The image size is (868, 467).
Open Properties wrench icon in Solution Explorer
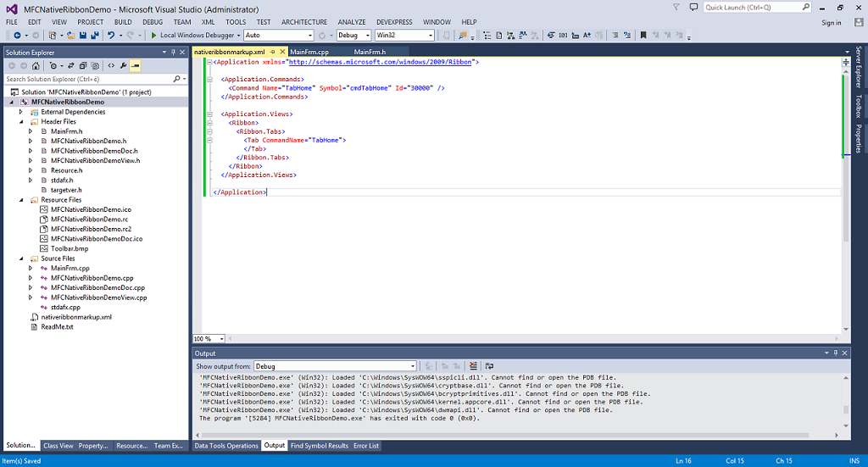coord(124,66)
